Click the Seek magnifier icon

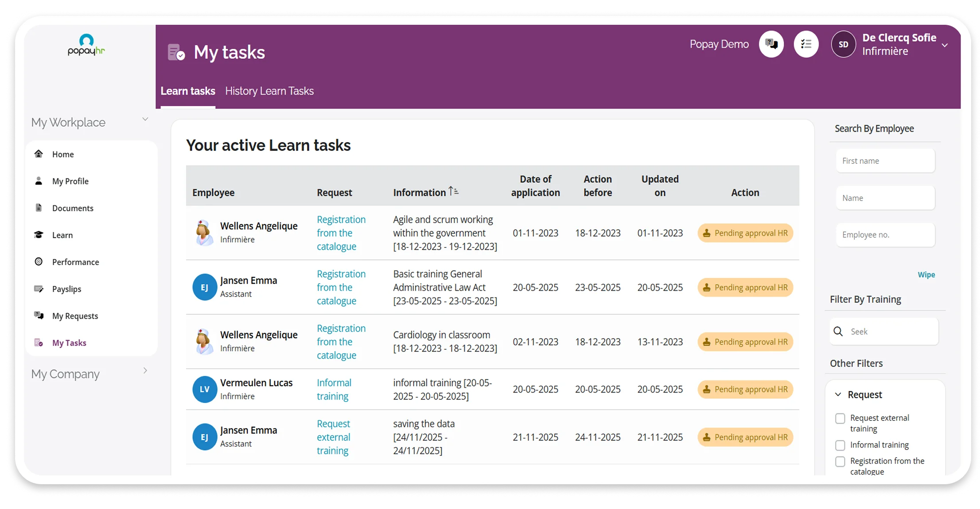[x=838, y=332]
